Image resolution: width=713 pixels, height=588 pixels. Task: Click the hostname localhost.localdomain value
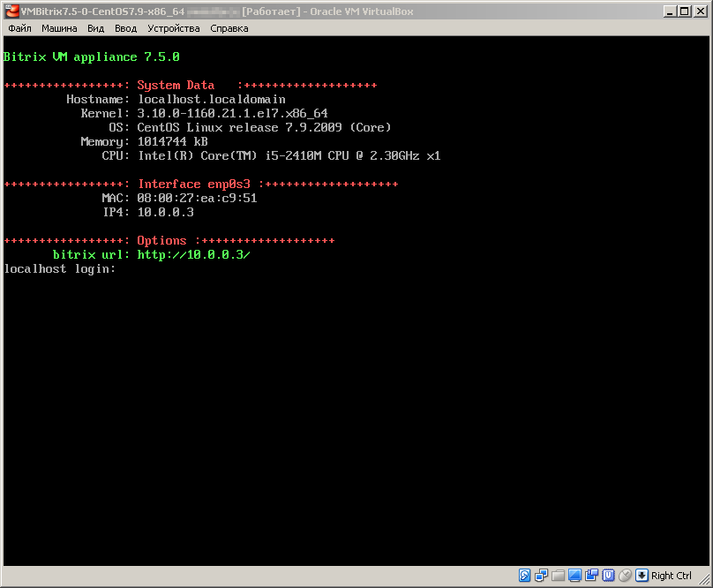tap(212, 99)
